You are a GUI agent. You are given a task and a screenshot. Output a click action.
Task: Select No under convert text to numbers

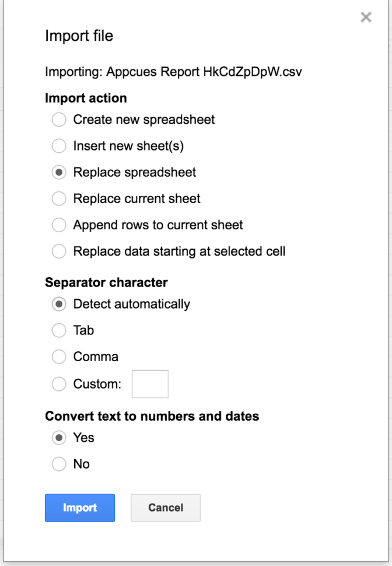pos(58,464)
